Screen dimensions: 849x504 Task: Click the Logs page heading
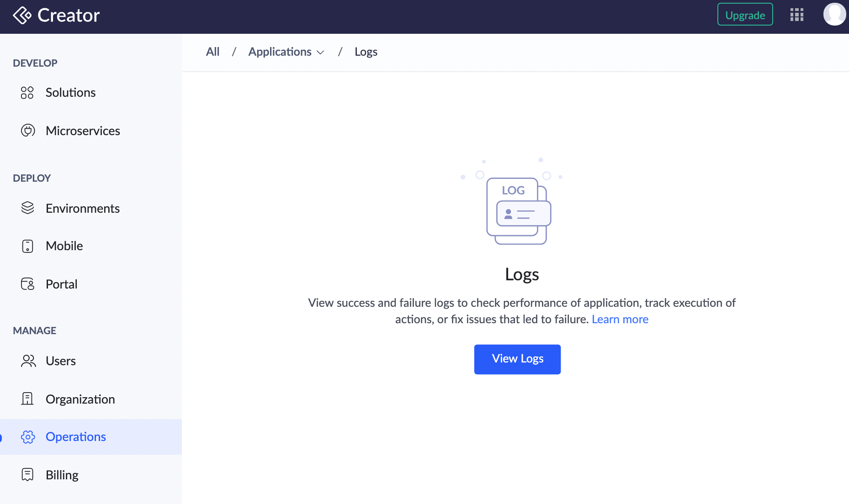click(x=522, y=274)
